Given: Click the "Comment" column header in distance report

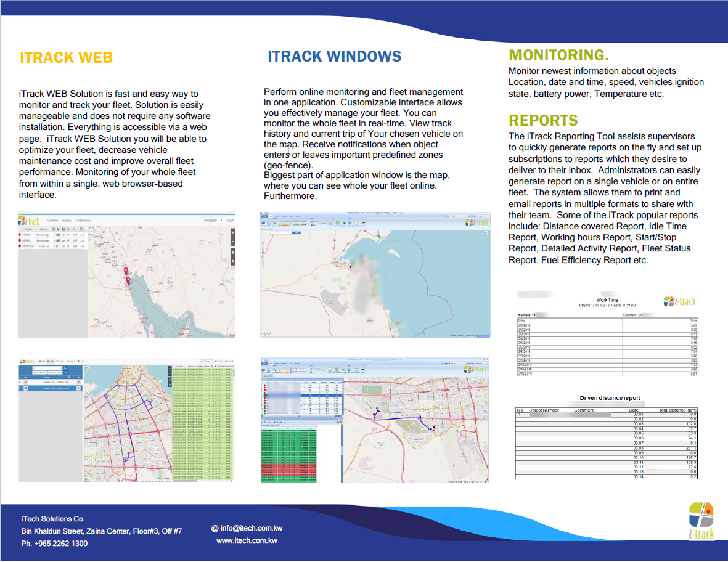Looking at the screenshot, I should pos(584,410).
